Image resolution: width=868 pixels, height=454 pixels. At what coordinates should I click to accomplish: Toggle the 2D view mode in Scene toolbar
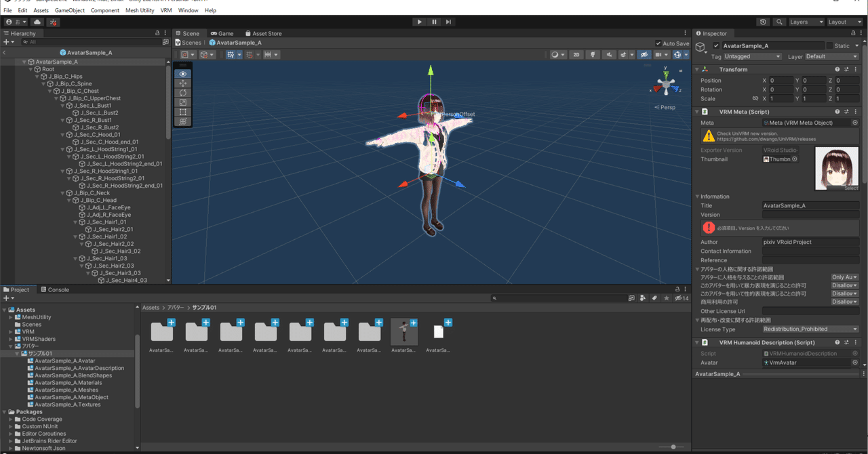577,54
